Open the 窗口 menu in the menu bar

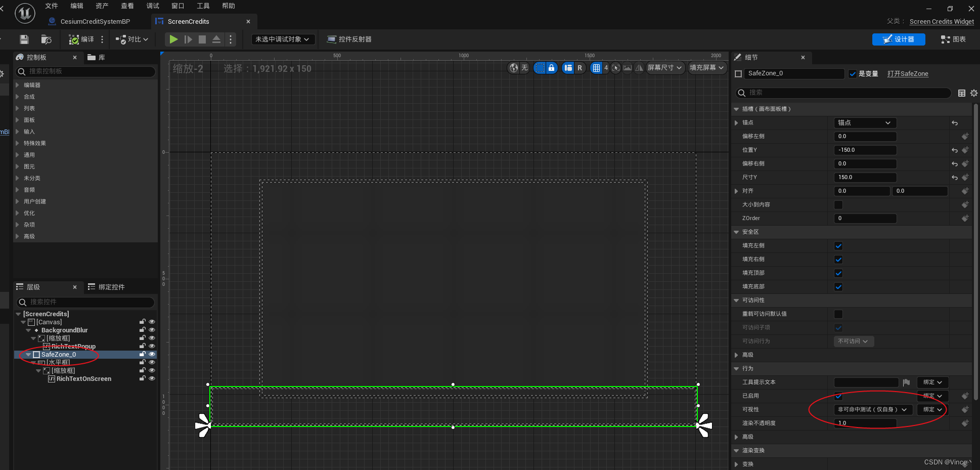pos(177,6)
